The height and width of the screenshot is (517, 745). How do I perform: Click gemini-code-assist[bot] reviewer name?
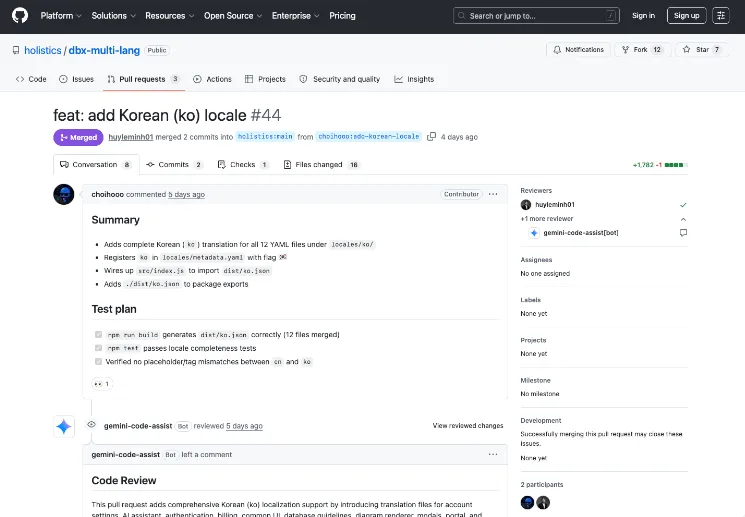581,233
